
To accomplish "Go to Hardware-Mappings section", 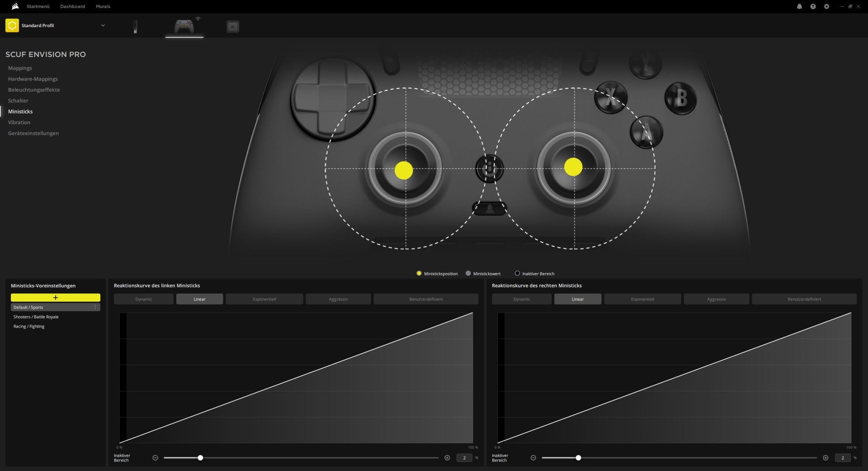I will click(33, 79).
